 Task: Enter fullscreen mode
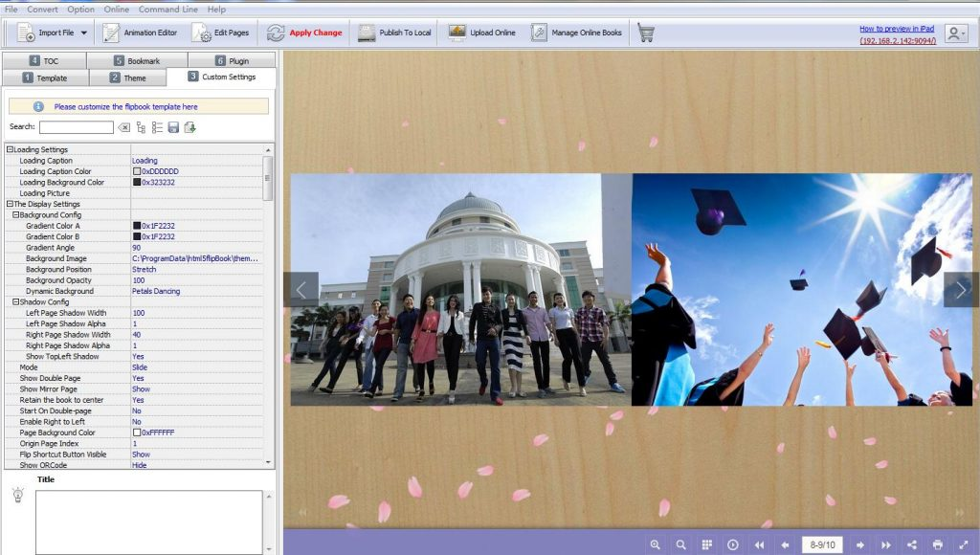coord(964,544)
